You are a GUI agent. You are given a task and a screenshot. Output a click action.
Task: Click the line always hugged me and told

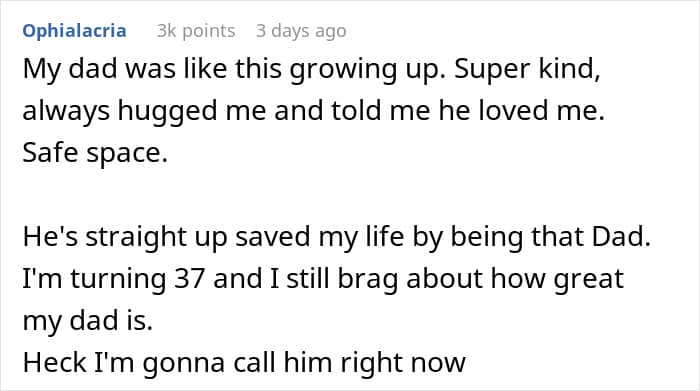coord(313,111)
